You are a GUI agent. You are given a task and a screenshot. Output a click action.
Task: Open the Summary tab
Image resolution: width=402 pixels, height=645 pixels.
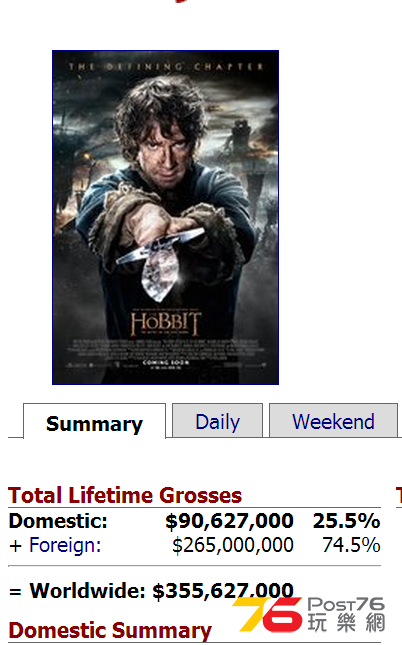pos(95,422)
